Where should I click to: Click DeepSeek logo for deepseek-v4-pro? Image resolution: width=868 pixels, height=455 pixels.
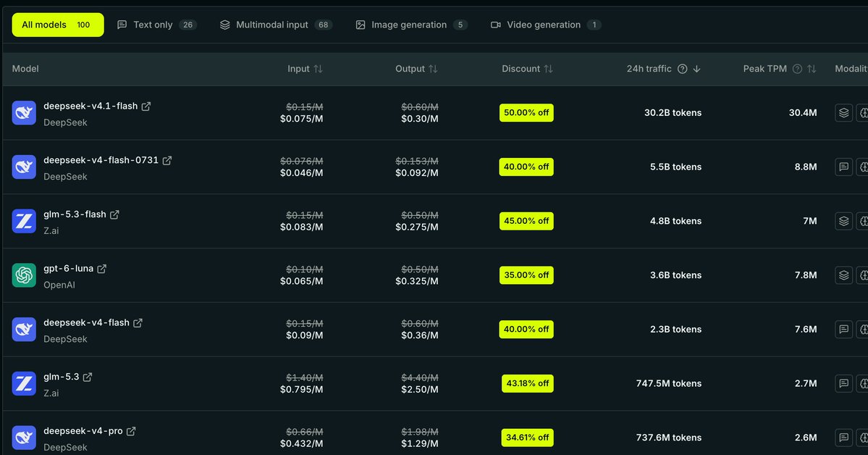point(24,438)
